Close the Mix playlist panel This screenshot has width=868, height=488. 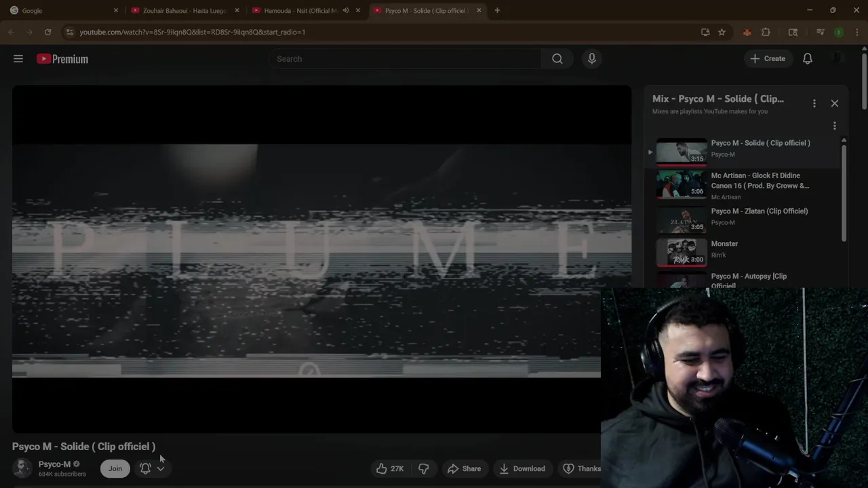pos(835,104)
